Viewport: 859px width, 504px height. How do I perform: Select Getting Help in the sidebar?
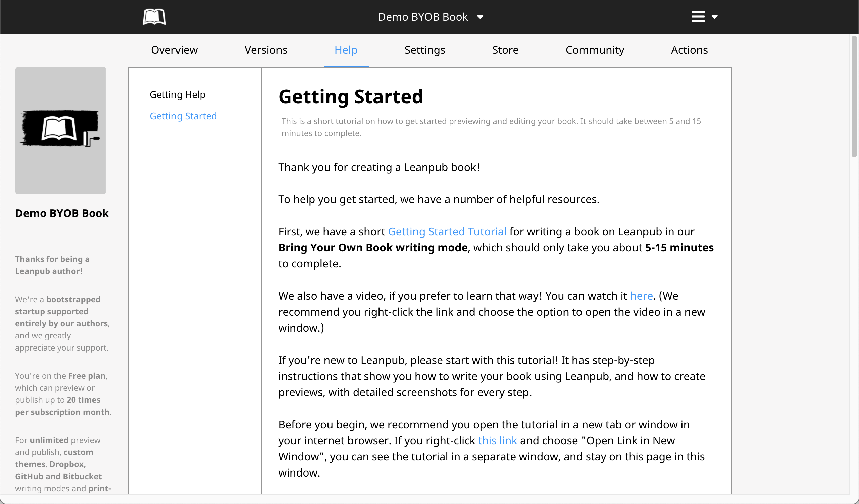177,94
